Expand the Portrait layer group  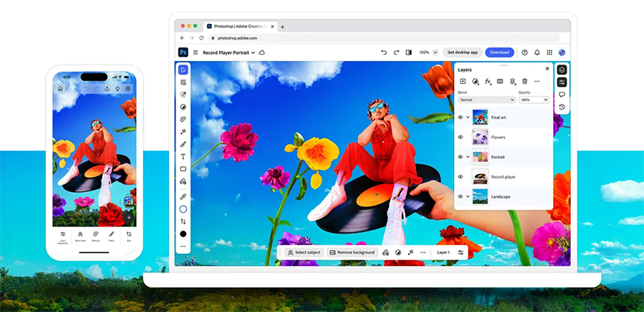pyautogui.click(x=468, y=156)
